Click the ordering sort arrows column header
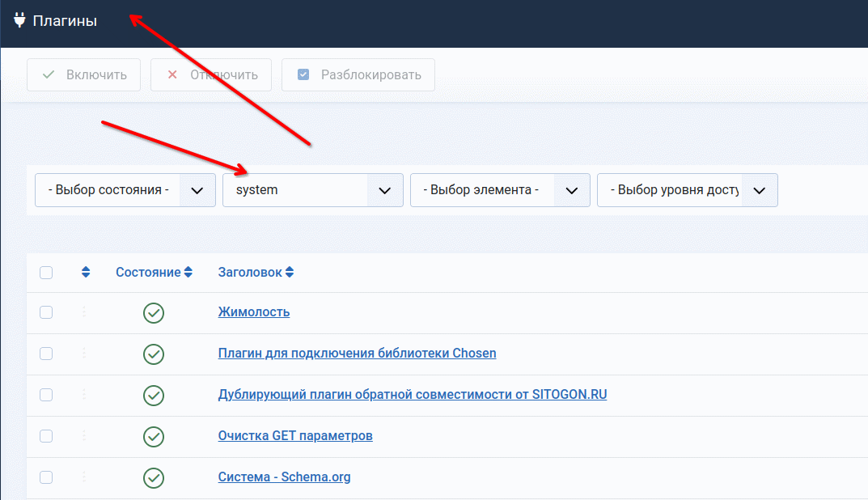The height and width of the screenshot is (500, 868). tap(86, 273)
